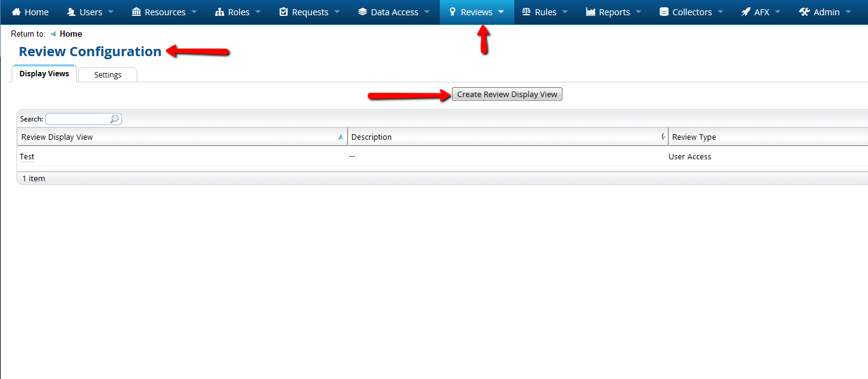Expand the Reports menu dropdown arrow
Screen dimensions: 868x379
coord(638,12)
